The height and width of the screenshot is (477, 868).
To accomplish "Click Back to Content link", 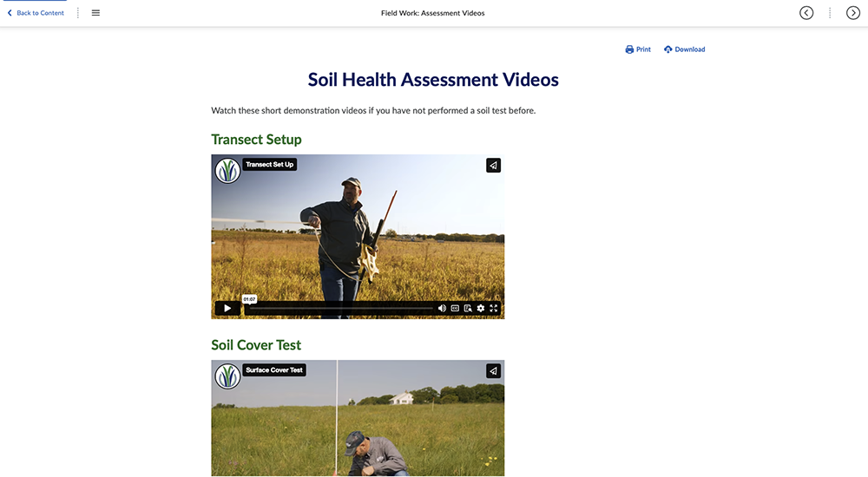I will (x=36, y=13).
